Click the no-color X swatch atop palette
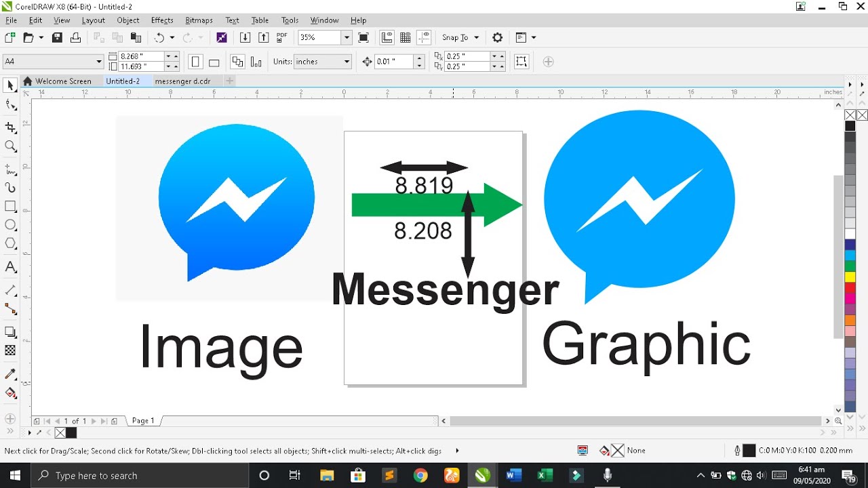 click(x=850, y=115)
